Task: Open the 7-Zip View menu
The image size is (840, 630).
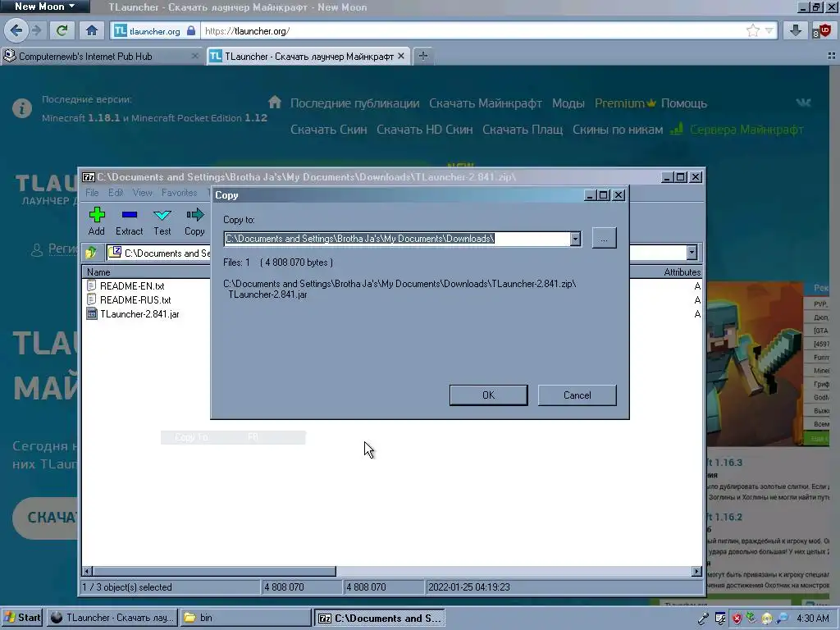Action: click(143, 193)
